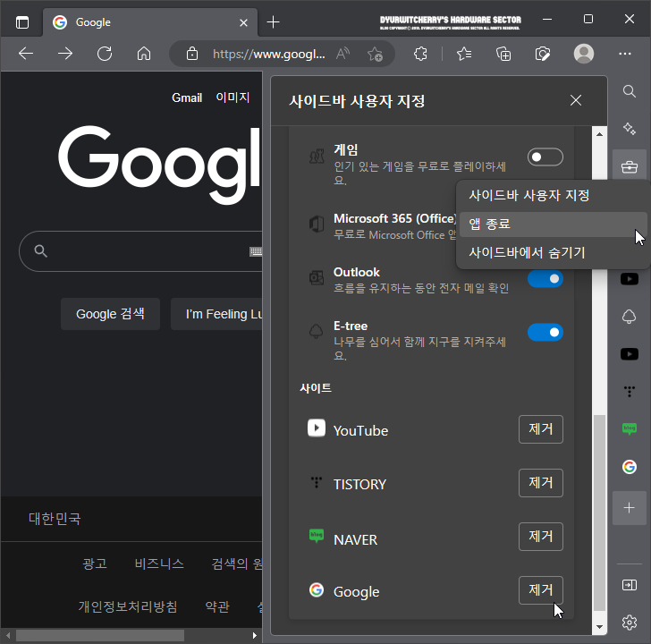Screen dimensions: 651x644
Task: Activate the Read aloud icon in address bar
Action: (343, 54)
